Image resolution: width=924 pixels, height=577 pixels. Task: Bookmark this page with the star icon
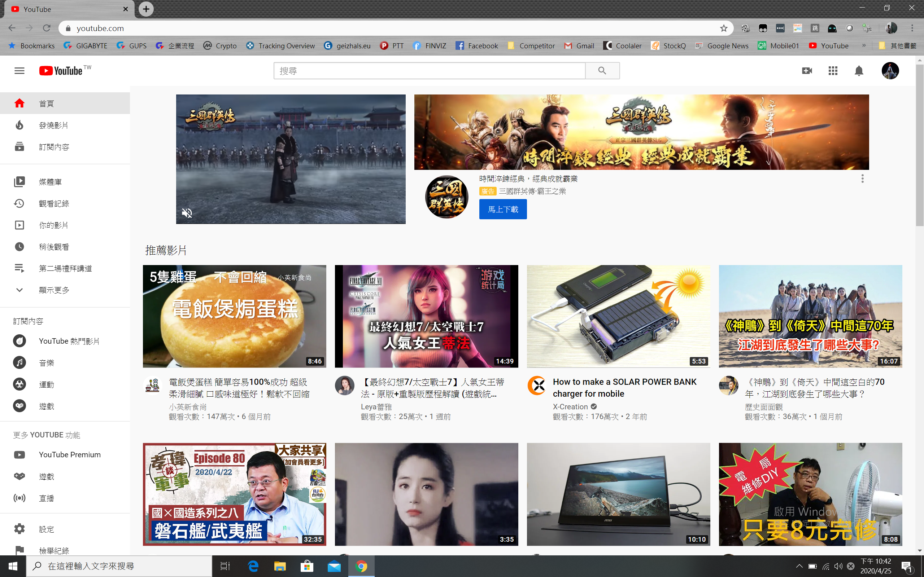pyautogui.click(x=724, y=28)
